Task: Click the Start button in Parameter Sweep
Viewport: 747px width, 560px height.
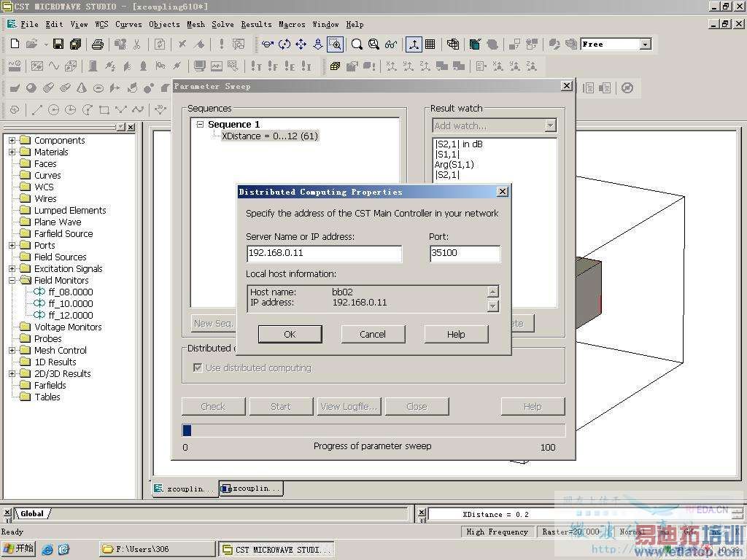Action: [x=281, y=407]
